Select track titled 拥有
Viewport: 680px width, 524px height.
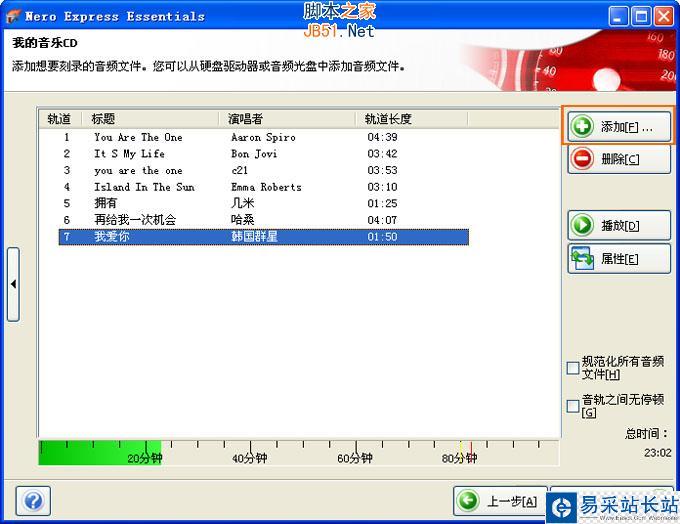point(105,203)
